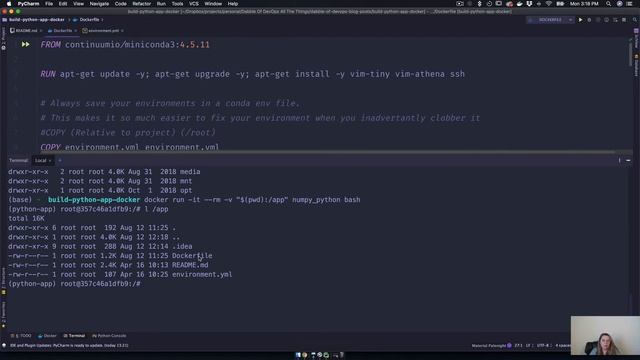The image size is (640, 360).
Task: Click the Dockerfile run gutter double-arrow icon
Action: pyautogui.click(x=25, y=44)
